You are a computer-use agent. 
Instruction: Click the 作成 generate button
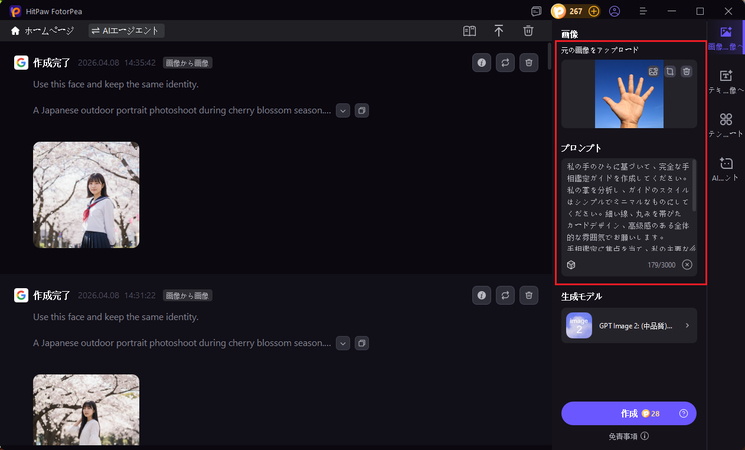[629, 413]
